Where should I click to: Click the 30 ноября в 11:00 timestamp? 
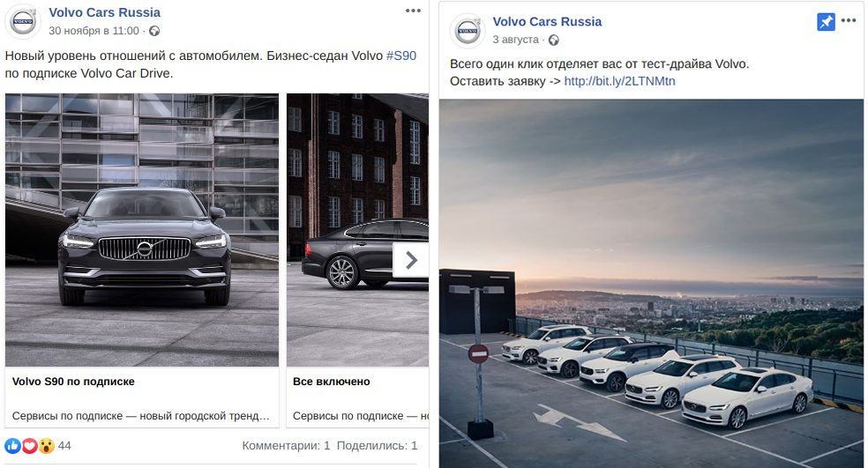point(94,31)
